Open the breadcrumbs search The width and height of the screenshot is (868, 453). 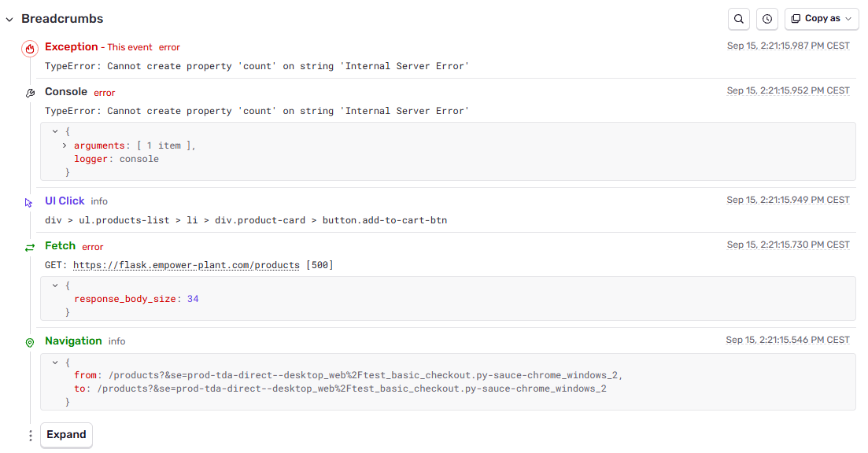(738, 19)
